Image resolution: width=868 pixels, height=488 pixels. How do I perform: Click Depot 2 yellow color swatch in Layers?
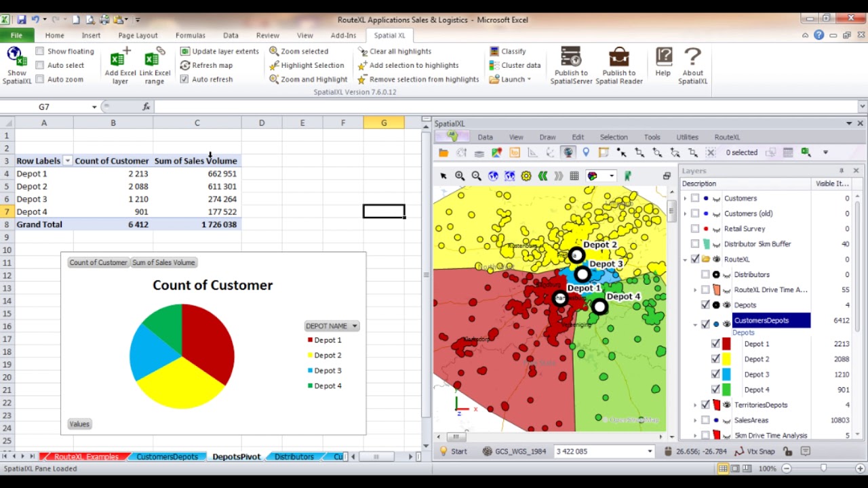click(726, 359)
